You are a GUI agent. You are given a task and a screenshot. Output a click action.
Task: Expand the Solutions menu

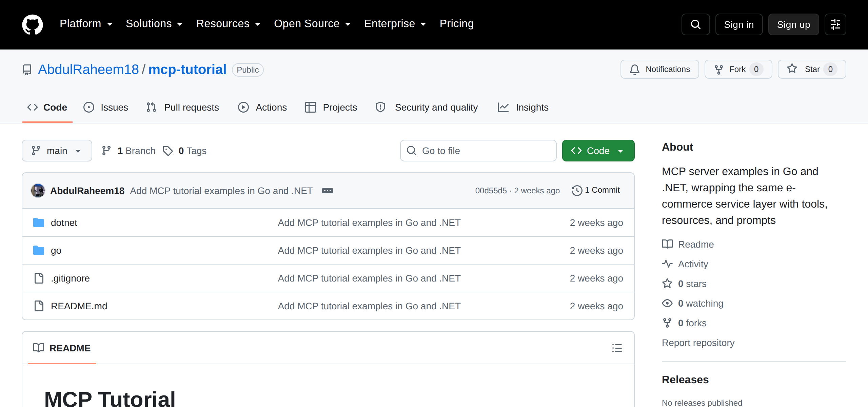pyautogui.click(x=154, y=24)
